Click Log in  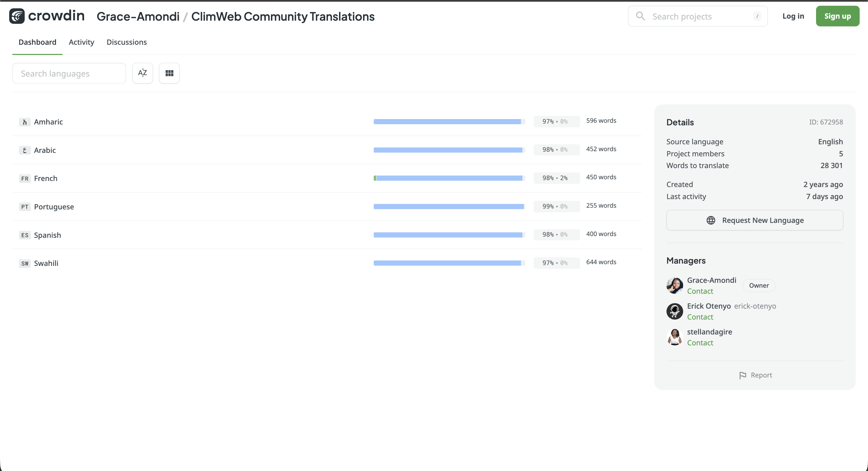[793, 16]
